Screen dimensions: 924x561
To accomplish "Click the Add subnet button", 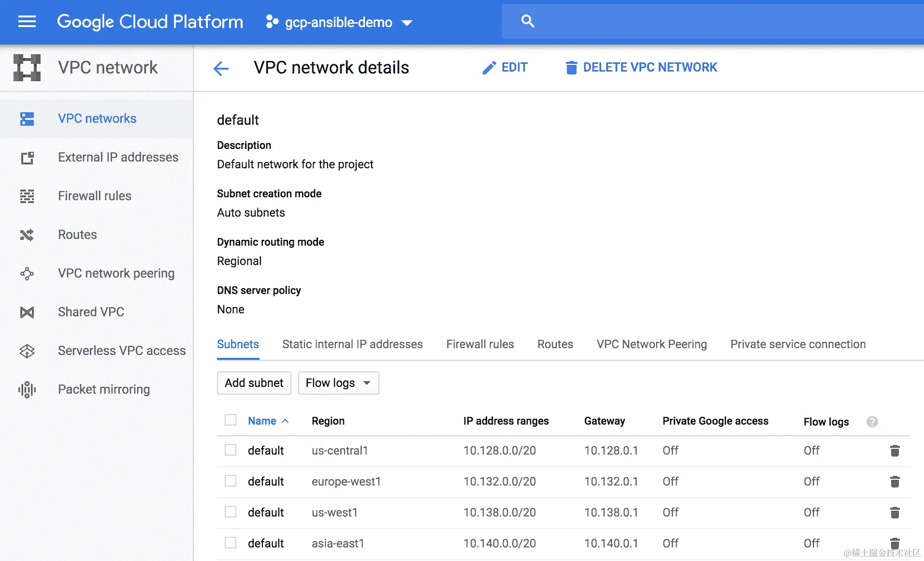I will [x=254, y=383].
